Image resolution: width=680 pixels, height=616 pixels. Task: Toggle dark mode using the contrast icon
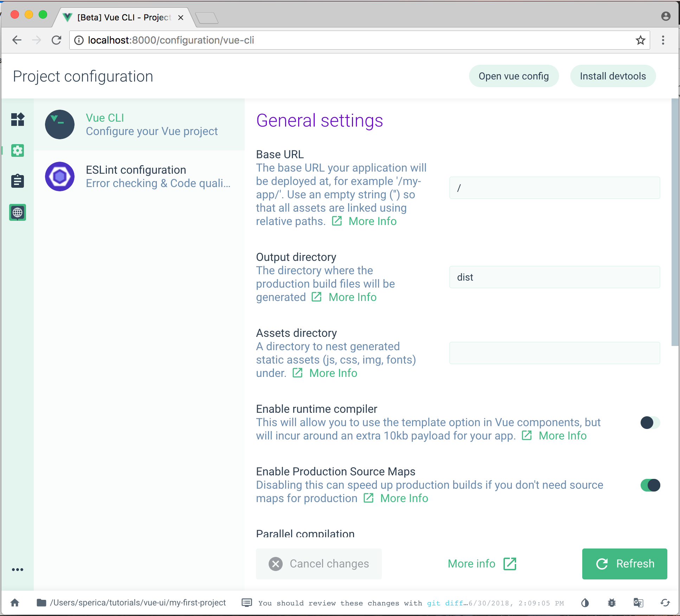pyautogui.click(x=585, y=603)
